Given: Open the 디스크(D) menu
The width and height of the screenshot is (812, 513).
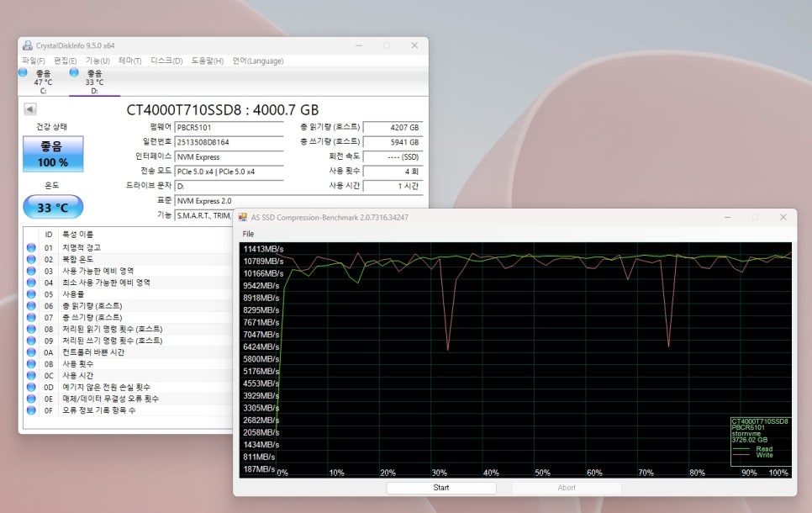Looking at the screenshot, I should pyautogui.click(x=166, y=61).
